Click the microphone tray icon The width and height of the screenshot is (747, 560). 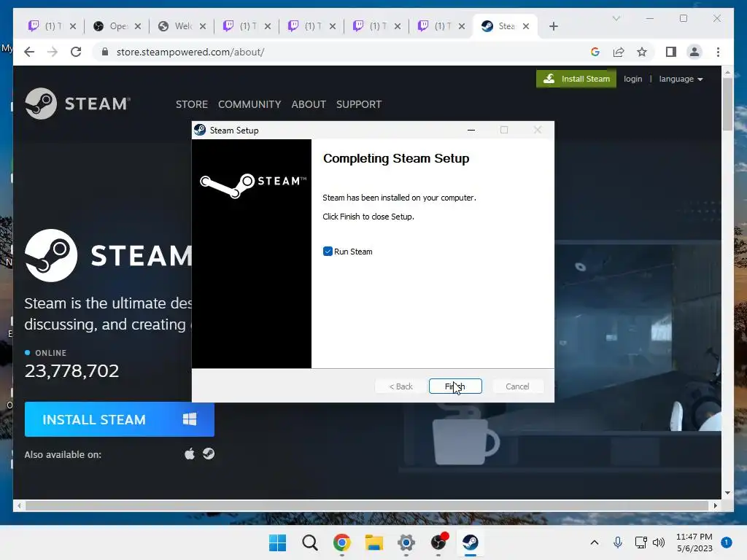pos(617,542)
